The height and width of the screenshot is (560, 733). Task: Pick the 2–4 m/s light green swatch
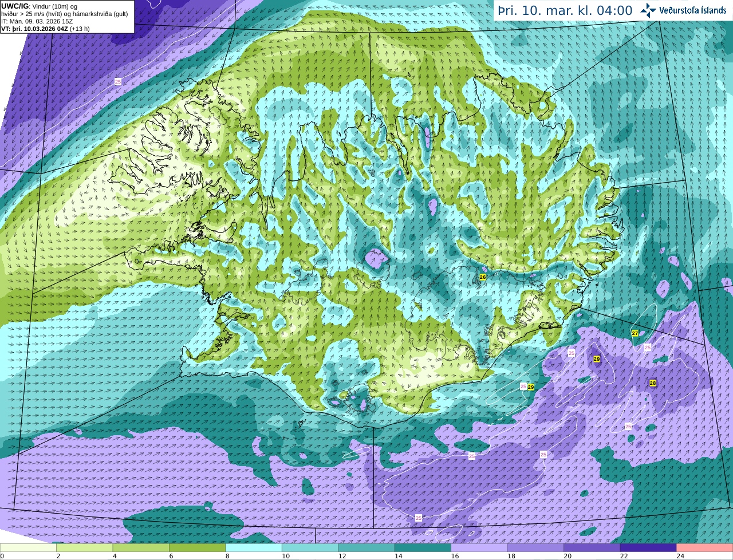tap(84, 548)
